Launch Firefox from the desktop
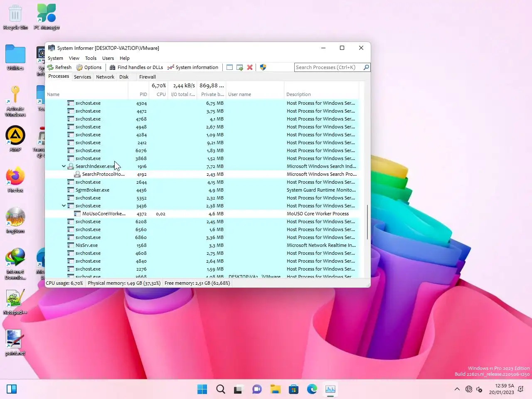This screenshot has height=399, width=532. (x=15, y=180)
